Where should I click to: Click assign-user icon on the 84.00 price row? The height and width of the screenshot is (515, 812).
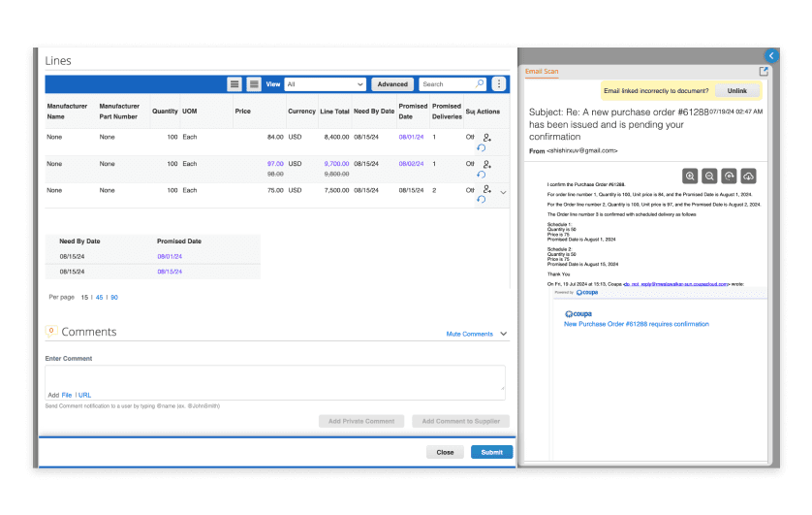(486, 138)
